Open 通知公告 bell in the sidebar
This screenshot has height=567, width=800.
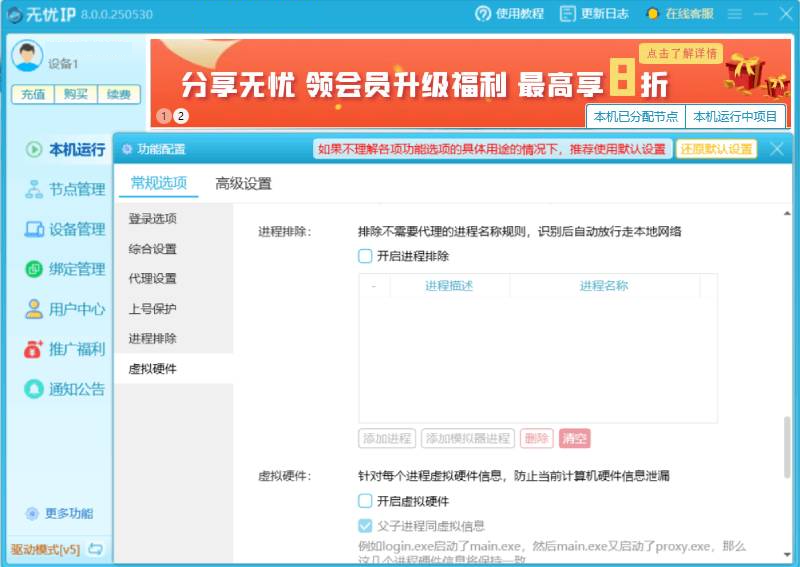point(34,389)
